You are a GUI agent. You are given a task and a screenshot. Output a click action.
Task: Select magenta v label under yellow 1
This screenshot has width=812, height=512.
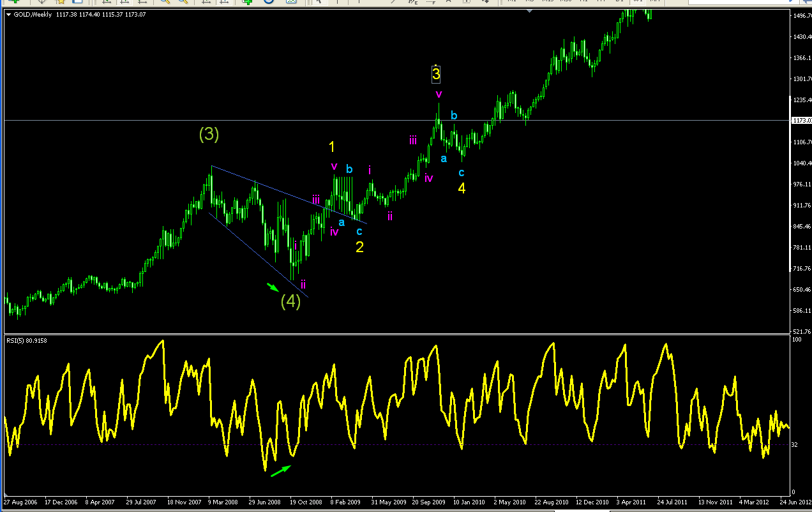point(334,166)
